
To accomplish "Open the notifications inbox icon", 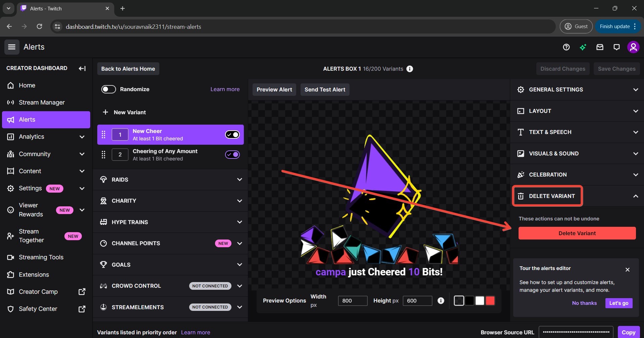I will click(600, 47).
